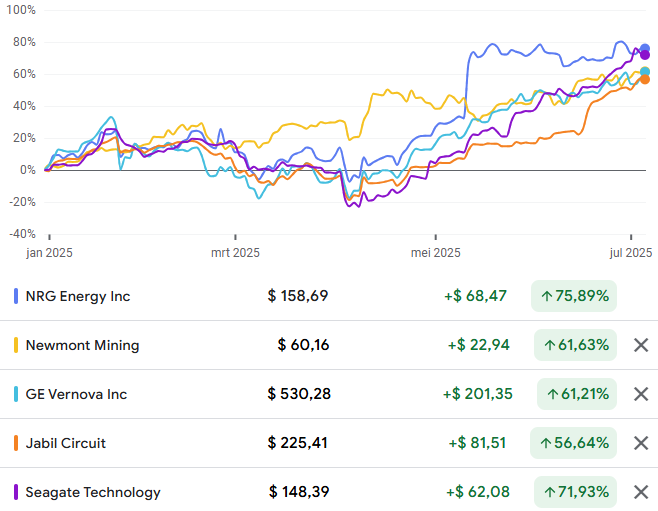Click the blue NRG Energy endpoint dot on chart

coord(645,49)
